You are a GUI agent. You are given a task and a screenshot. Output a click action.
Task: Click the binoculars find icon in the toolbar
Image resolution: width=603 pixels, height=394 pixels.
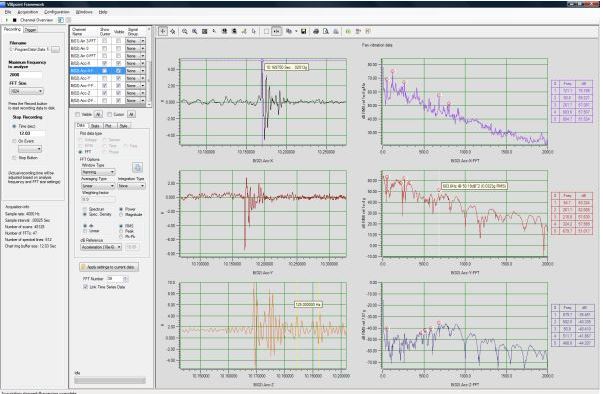(x=224, y=32)
